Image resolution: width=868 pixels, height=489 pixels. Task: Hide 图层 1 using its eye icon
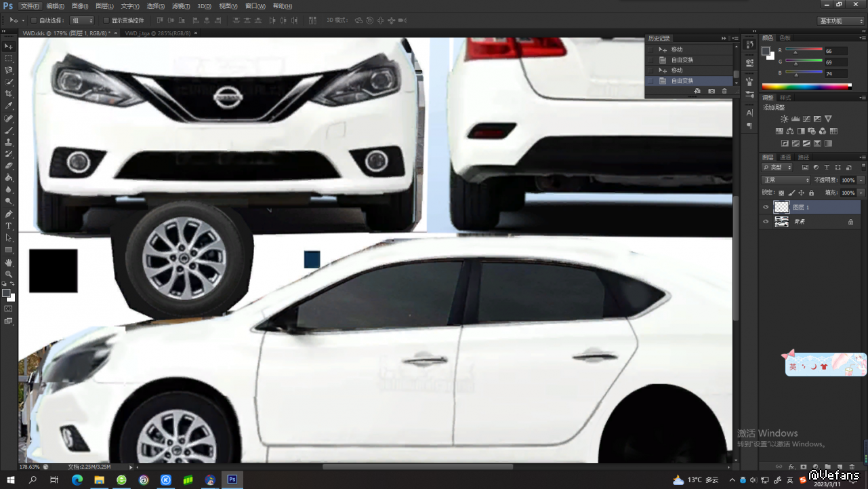pyautogui.click(x=766, y=208)
